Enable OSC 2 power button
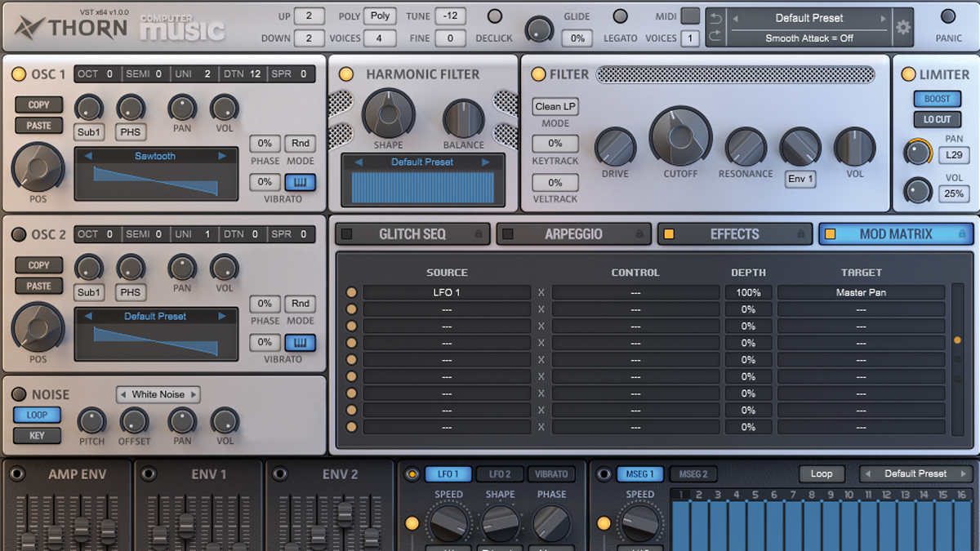 coord(19,234)
